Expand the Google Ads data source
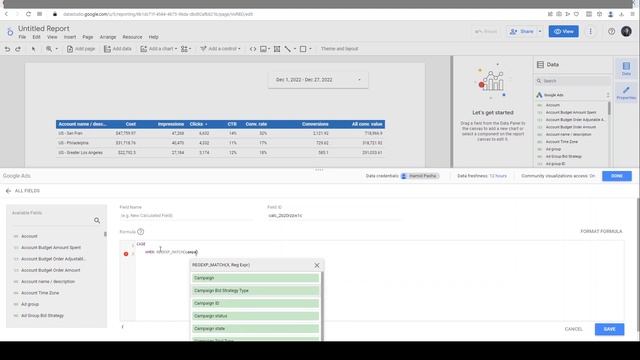 point(608,95)
